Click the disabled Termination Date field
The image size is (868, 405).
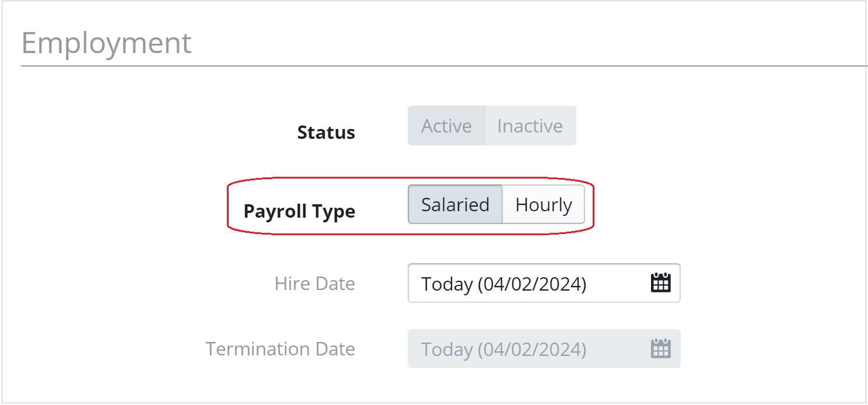(544, 348)
